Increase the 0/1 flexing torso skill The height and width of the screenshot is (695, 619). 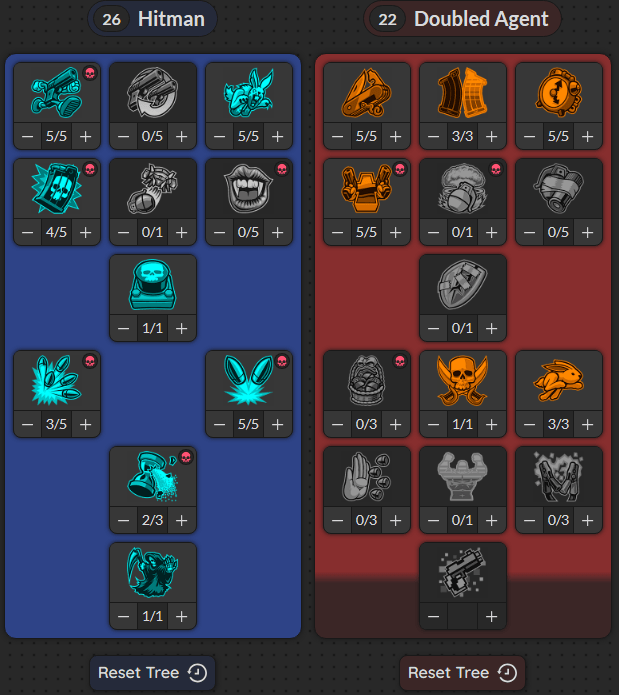491,520
